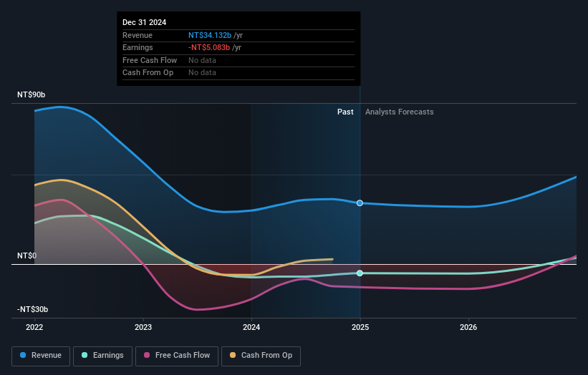Click the 2025 x-axis label
Screen dimensions: 588x375
tap(360, 327)
